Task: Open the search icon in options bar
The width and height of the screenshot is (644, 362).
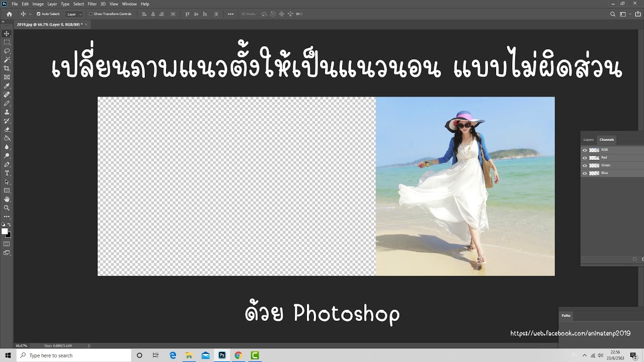Action: (x=612, y=14)
